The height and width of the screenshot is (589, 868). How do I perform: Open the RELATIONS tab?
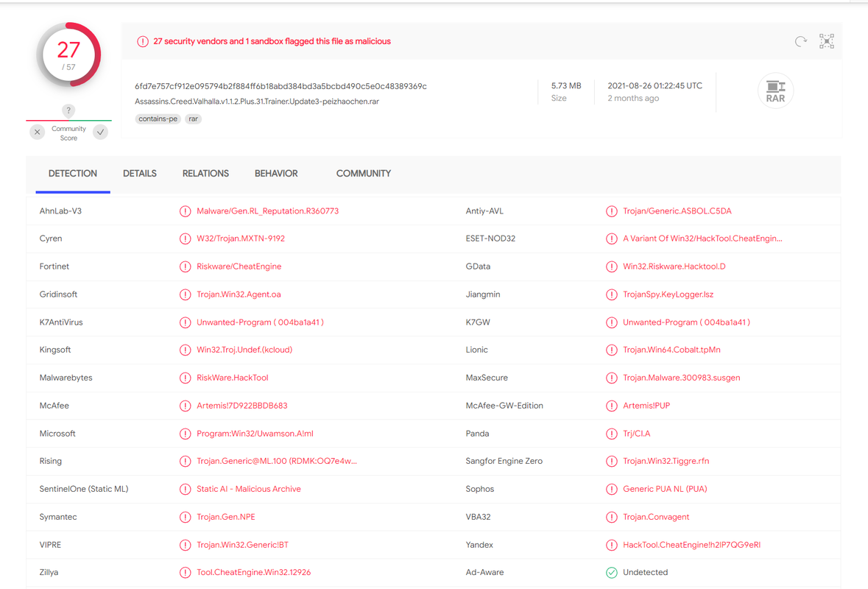(x=205, y=174)
